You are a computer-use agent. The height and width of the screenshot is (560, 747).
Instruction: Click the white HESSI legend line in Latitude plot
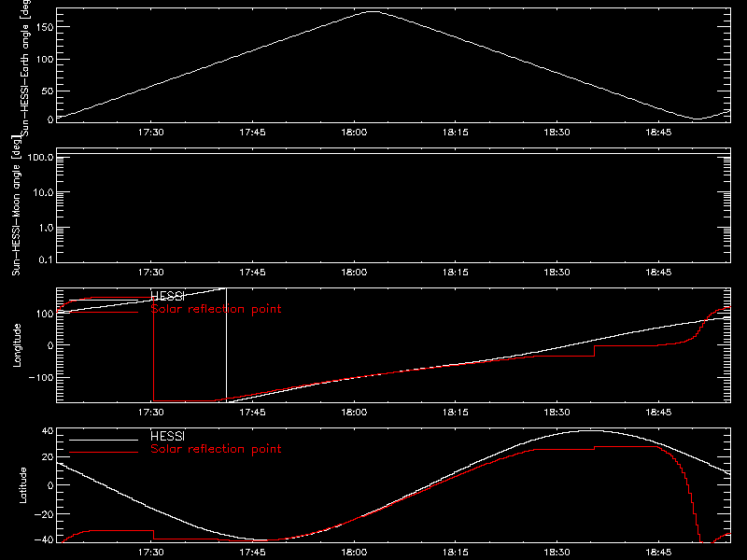[104, 440]
